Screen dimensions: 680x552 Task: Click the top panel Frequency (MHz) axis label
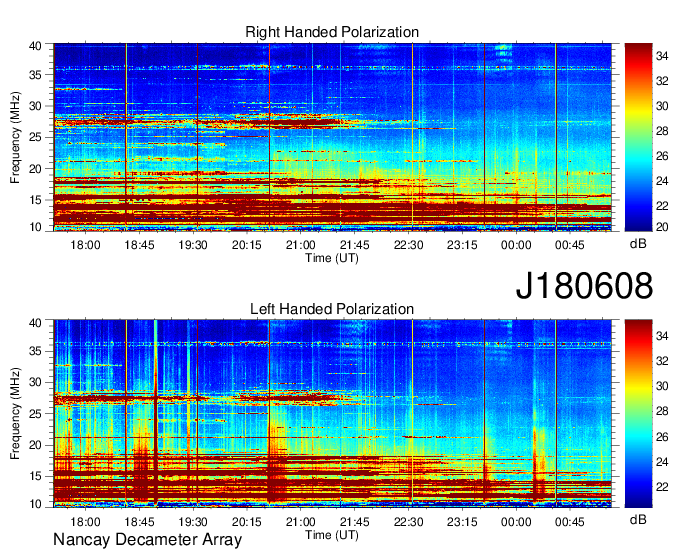[x=15, y=137]
